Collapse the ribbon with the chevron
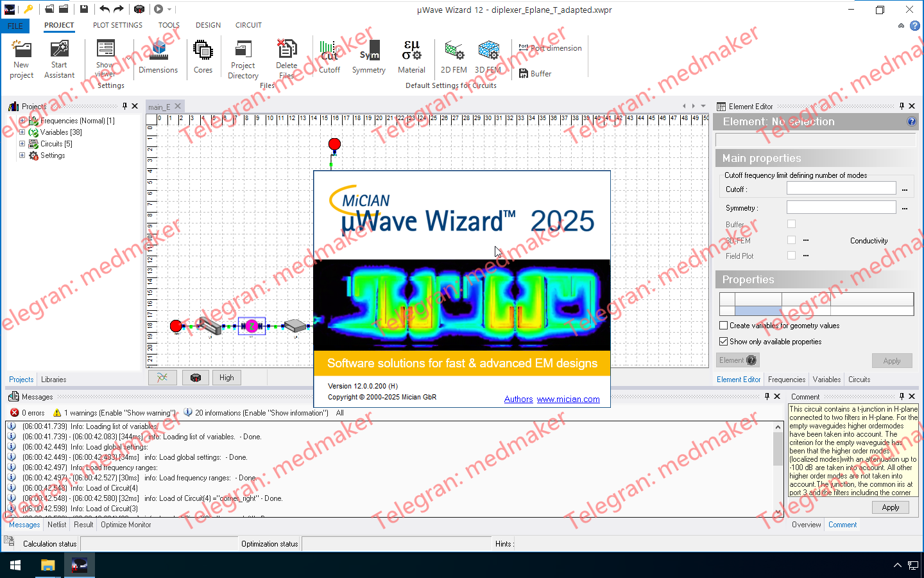This screenshot has width=924, height=578. [901, 26]
